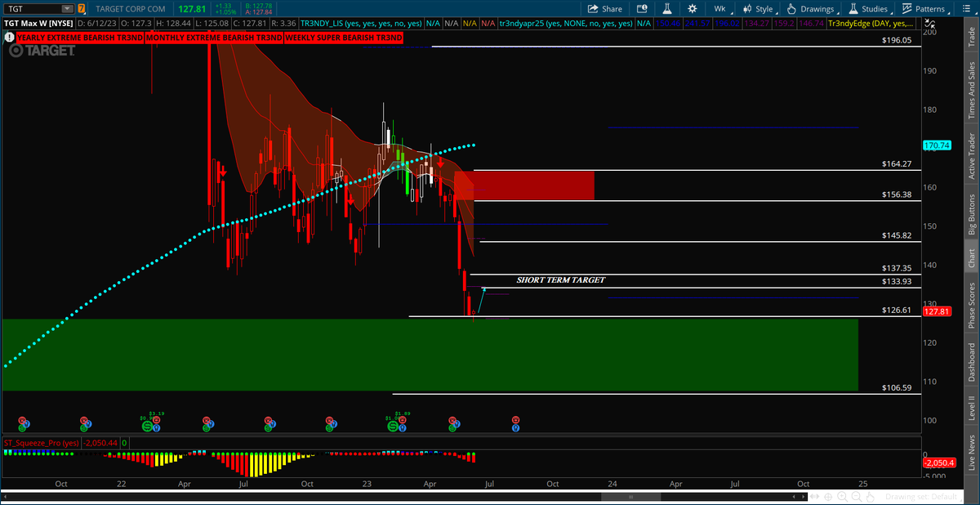Open chart settings gear icon
The width and height of the screenshot is (980, 505).
pyautogui.click(x=692, y=8)
